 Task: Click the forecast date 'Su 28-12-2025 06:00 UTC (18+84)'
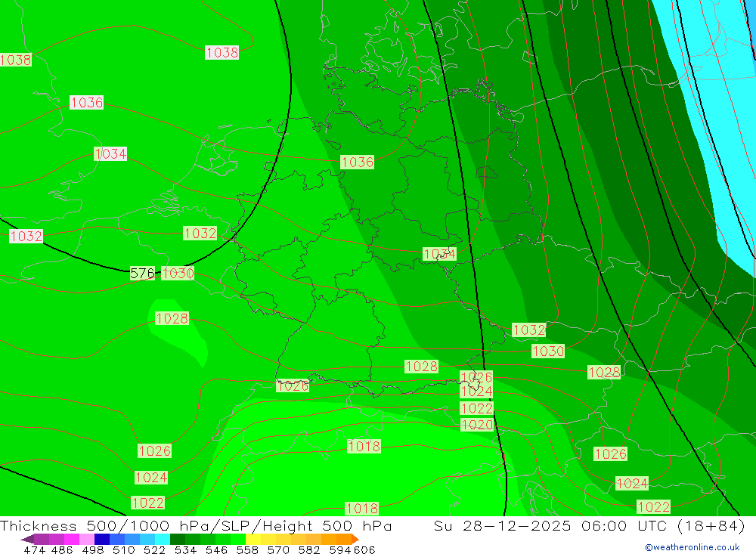click(590, 526)
